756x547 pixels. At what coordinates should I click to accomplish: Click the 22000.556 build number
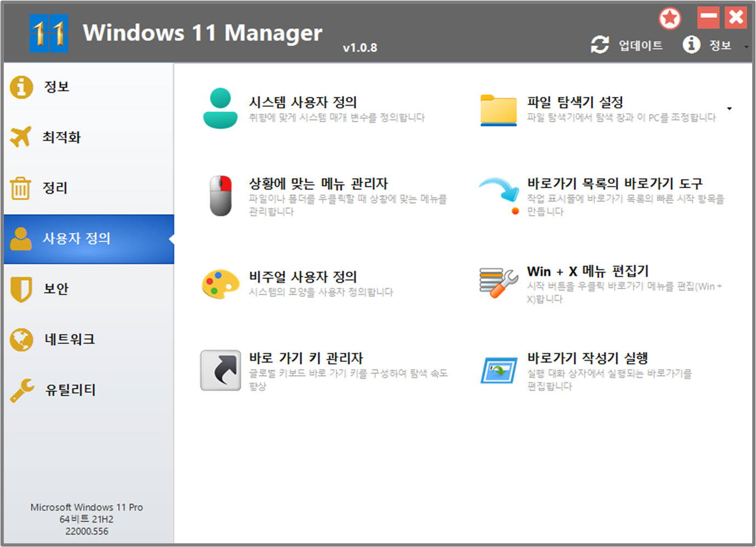(87, 532)
